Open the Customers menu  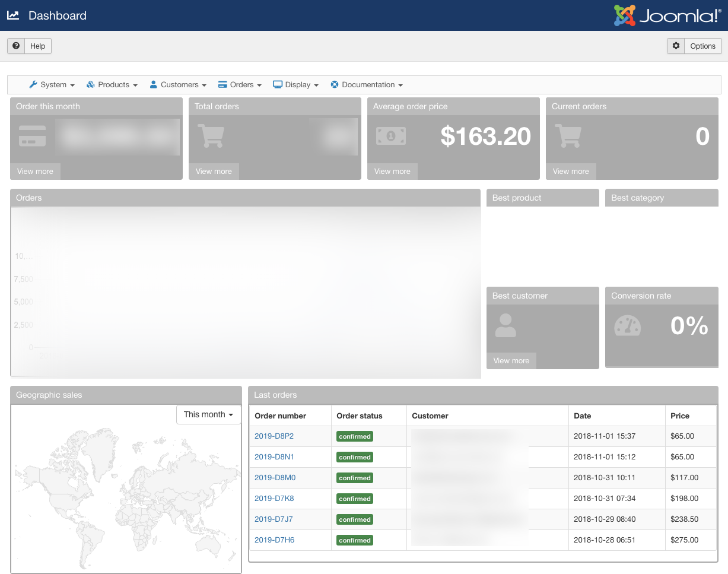point(178,85)
